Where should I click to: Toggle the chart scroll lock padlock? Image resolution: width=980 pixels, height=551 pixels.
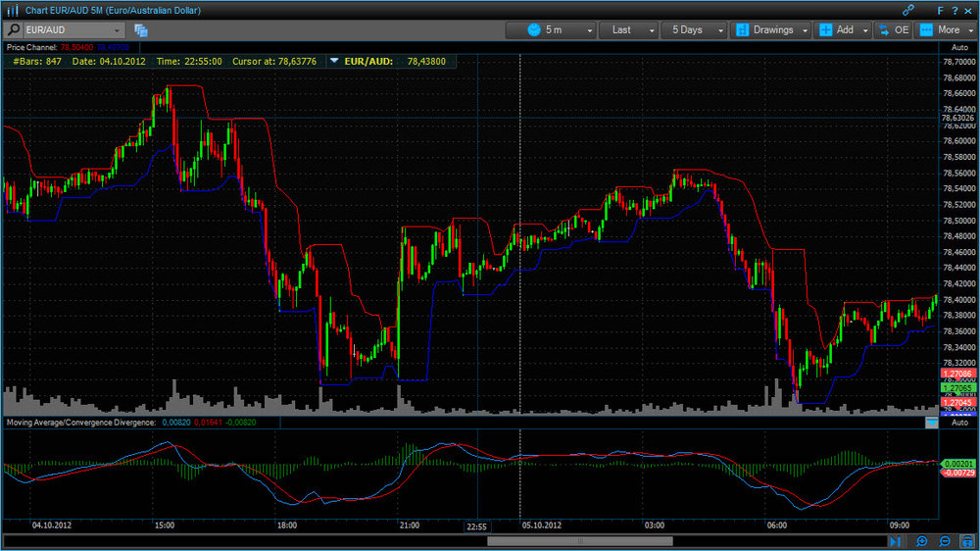968,541
